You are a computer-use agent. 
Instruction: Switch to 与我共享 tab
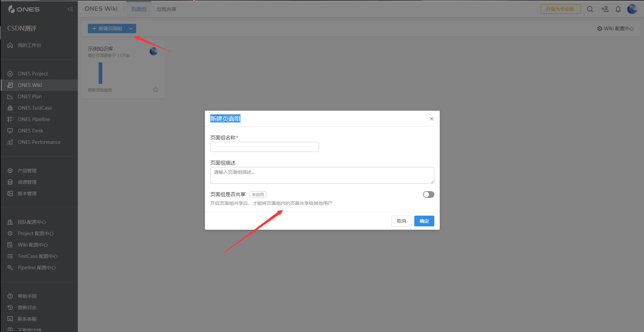[166, 9]
